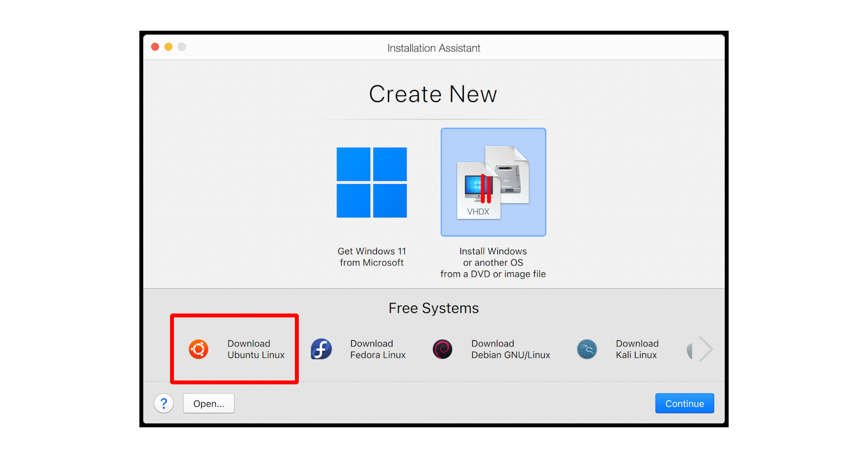Select the VHDX image file install icon
The height and width of the screenshot is (458, 868).
click(x=493, y=182)
